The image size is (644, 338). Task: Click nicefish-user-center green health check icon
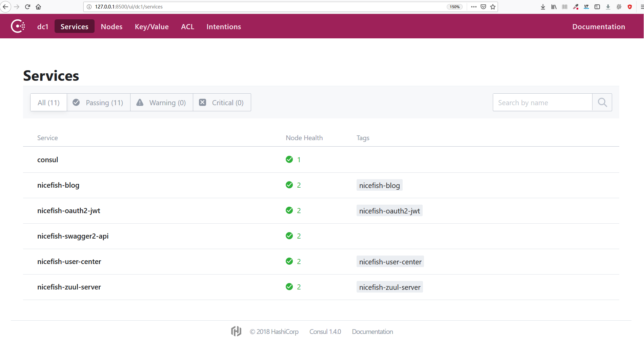[x=289, y=261]
